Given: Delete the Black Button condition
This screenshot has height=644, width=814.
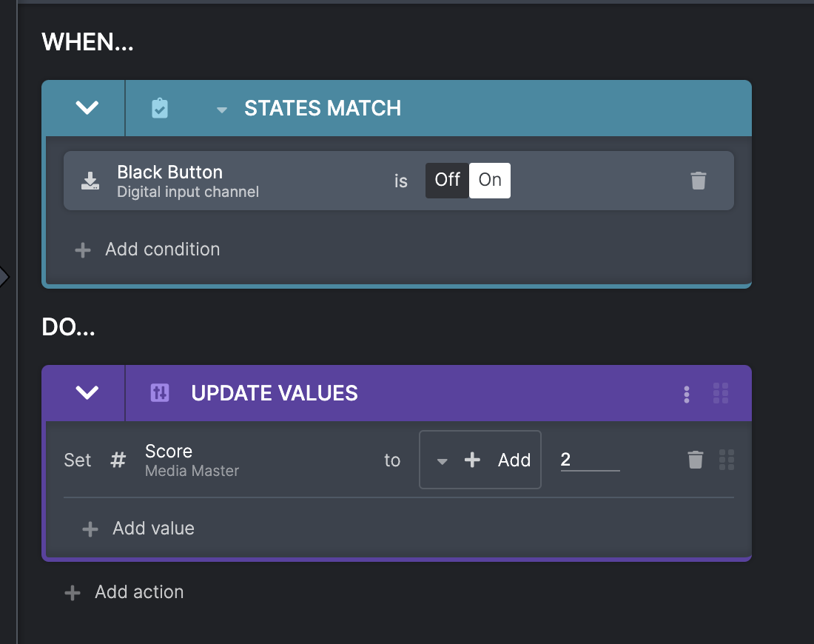Looking at the screenshot, I should click(699, 181).
